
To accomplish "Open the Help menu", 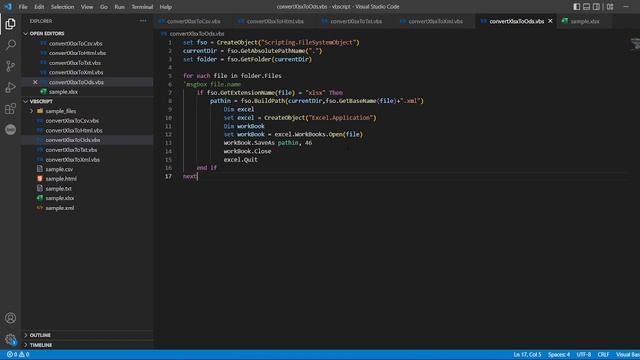I will (x=165, y=7).
